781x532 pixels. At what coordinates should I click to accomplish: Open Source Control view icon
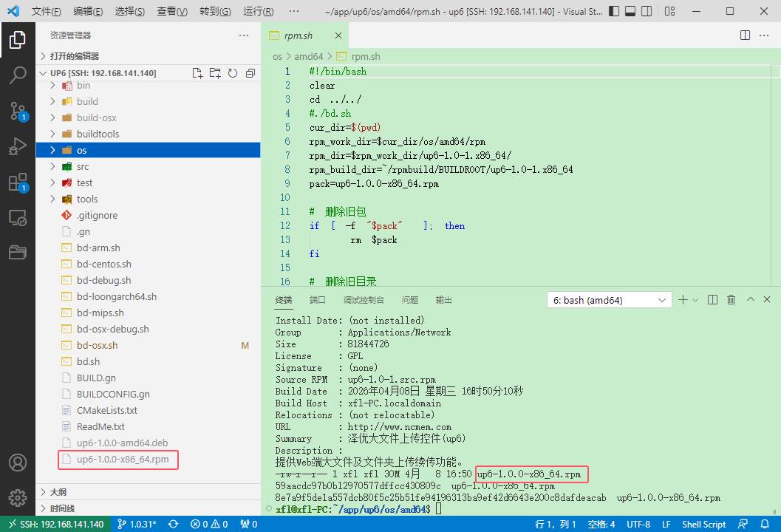tap(18, 112)
